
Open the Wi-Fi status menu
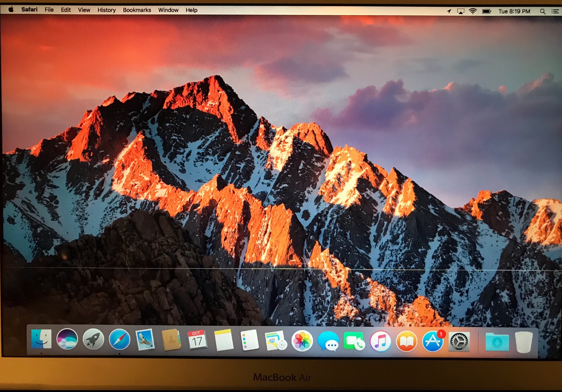pos(473,11)
